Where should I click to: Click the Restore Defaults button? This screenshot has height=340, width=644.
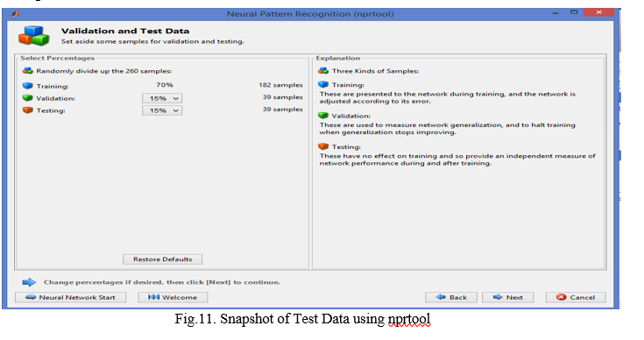pos(163,259)
